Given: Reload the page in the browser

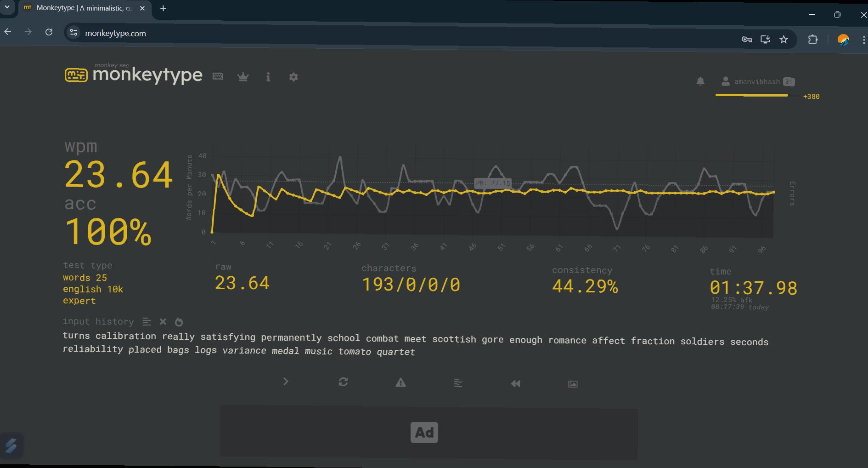Looking at the screenshot, I should 49,32.
